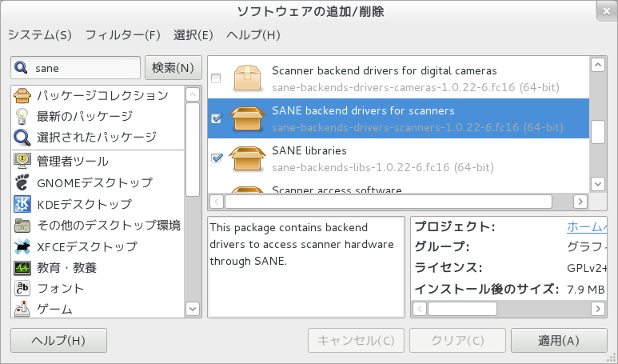Uncheck SANE backend drivers for scanners
The width and height of the screenshot is (618, 364).
click(x=216, y=118)
